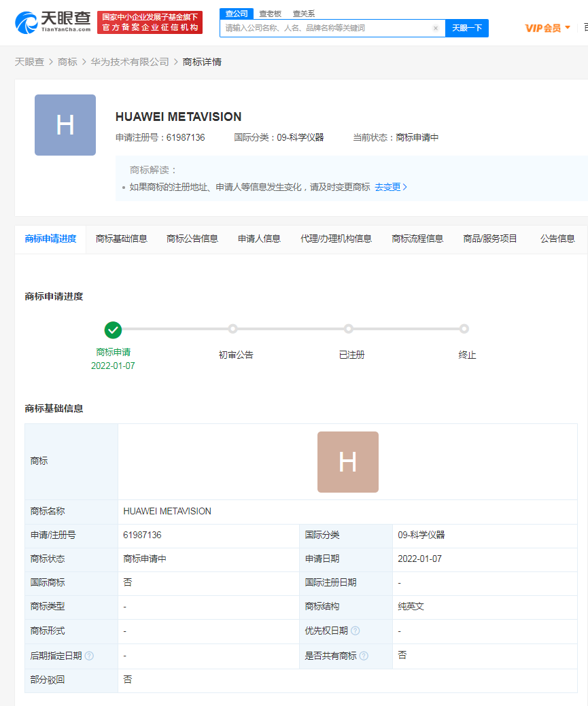Screen dimensions: 588x706
Task: Select the 公告信息 tab
Action: click(557, 239)
